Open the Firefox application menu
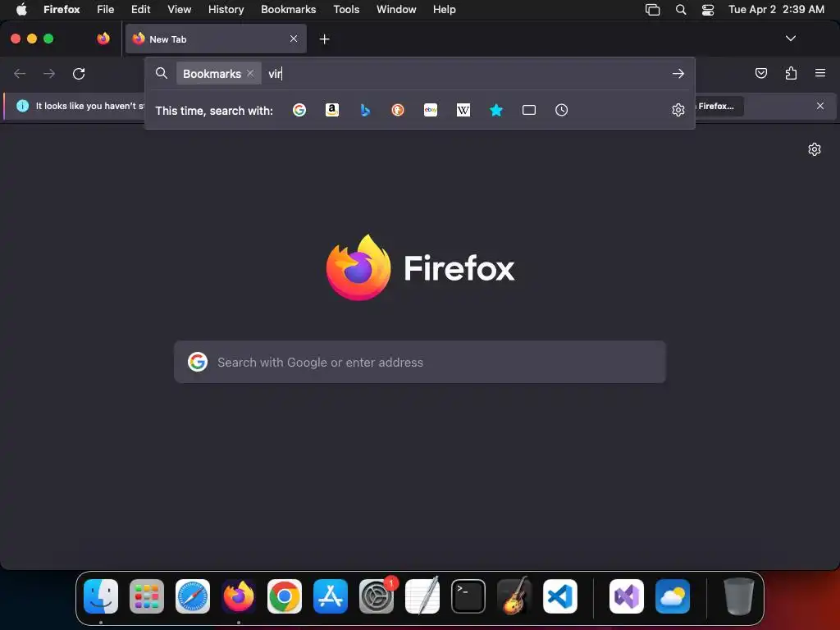The width and height of the screenshot is (840, 630). point(62,9)
